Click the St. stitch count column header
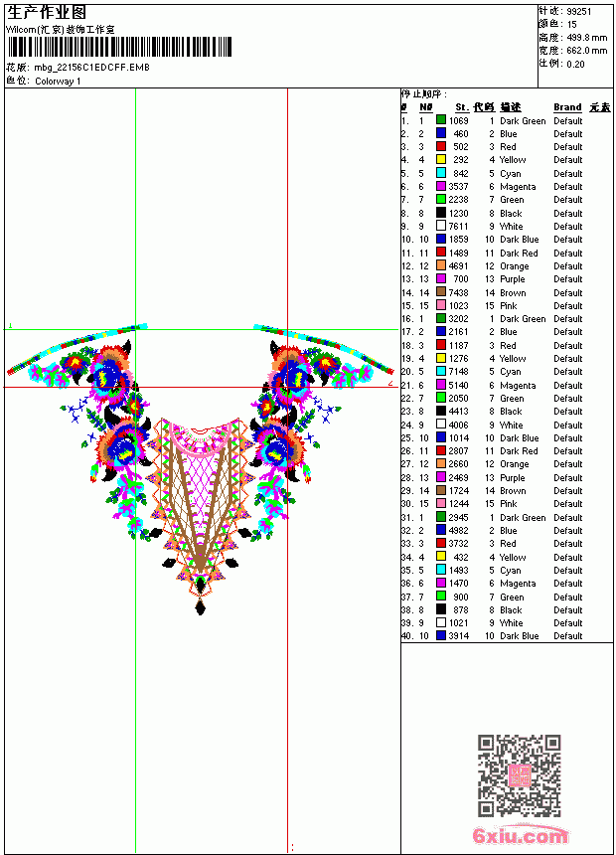This screenshot has height=855, width=616. (462, 107)
